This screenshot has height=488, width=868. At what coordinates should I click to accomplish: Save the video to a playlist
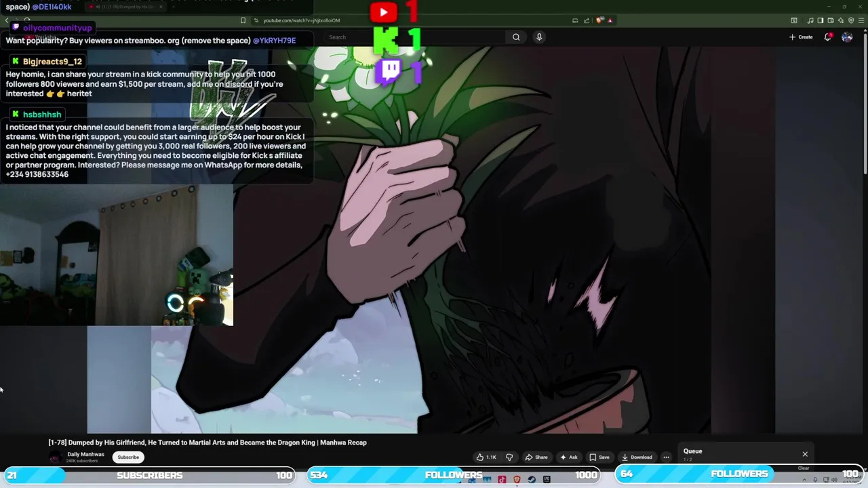pos(599,457)
